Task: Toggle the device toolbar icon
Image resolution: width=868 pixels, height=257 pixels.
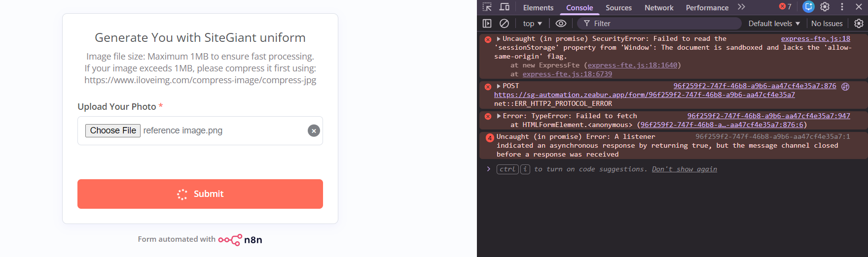Action: 504,7
